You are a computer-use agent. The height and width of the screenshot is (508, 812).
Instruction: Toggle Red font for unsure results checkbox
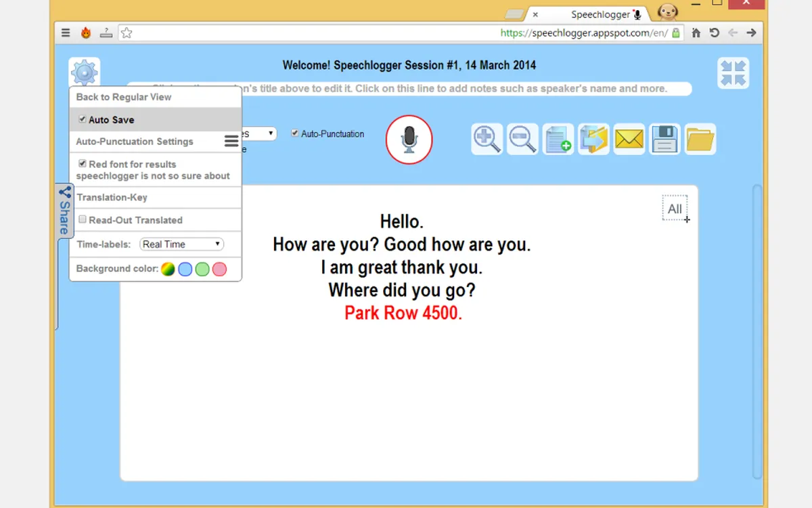tap(83, 163)
